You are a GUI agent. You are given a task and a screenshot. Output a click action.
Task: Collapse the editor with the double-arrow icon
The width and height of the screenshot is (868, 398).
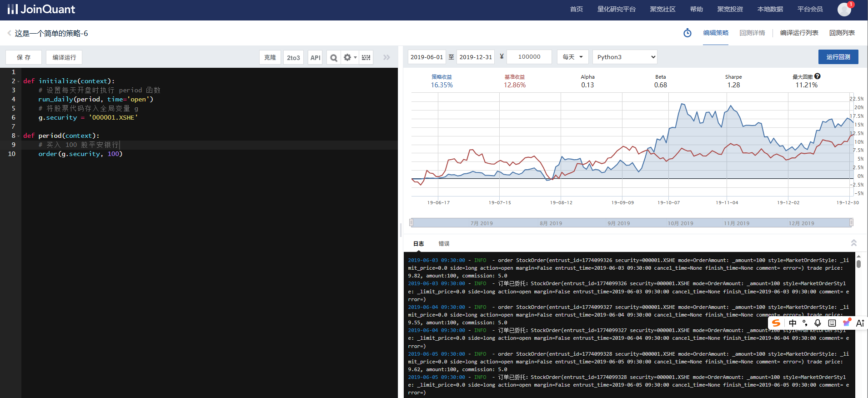click(386, 57)
